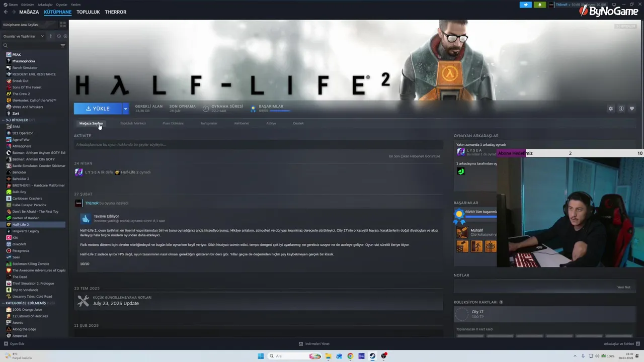This screenshot has width=644, height=362.
Task: Add Half-Life 2 to favorites with the heart icon
Action: tap(632, 109)
